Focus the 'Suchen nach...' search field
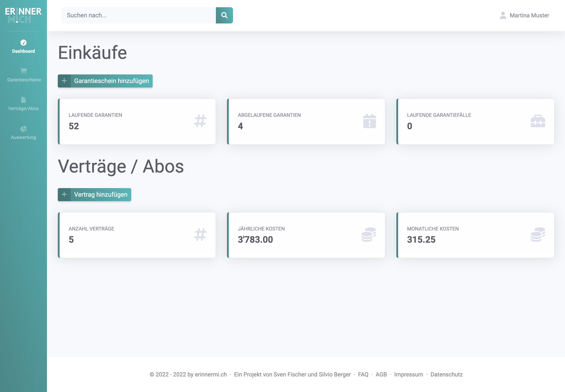 point(138,15)
